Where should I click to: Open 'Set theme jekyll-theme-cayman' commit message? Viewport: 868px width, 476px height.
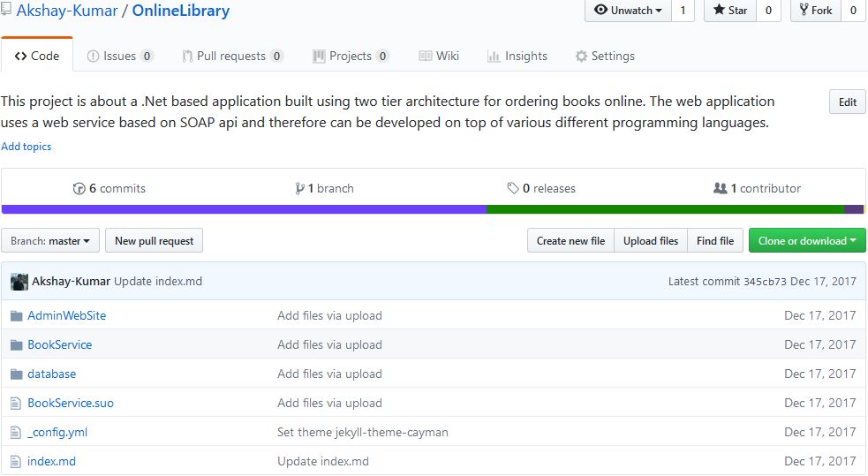coord(363,433)
